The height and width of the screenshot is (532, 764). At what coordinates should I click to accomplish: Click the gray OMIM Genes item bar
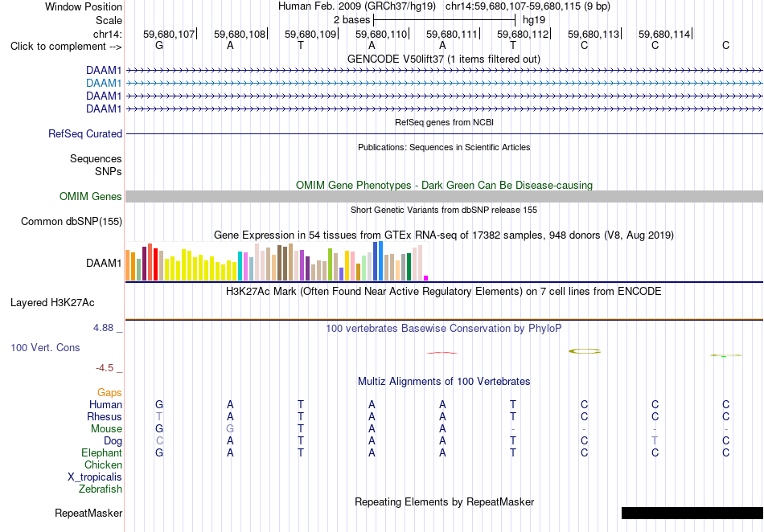point(444,197)
